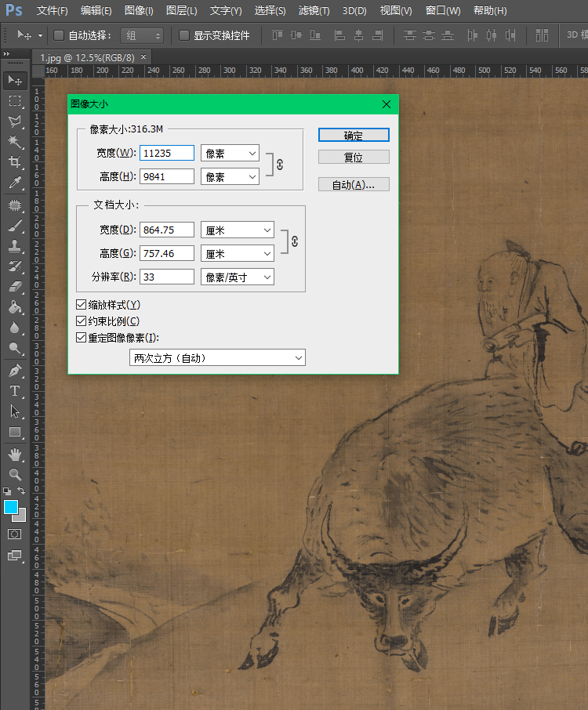Select the Path Selection tool
Screen dimensions: 588x710
pos(15,411)
